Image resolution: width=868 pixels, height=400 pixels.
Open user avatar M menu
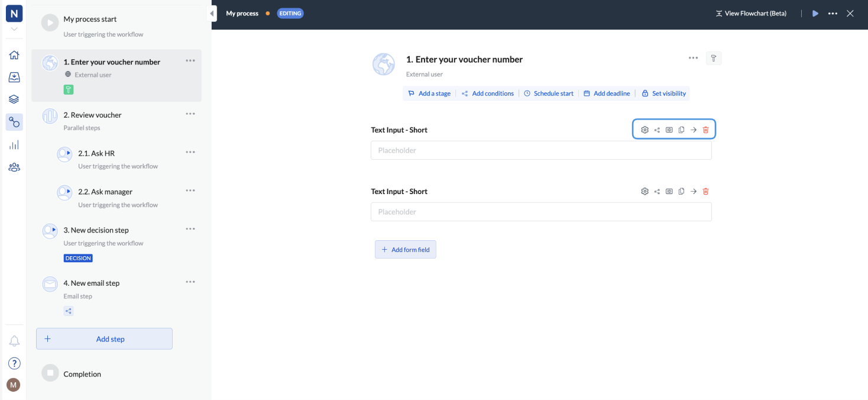click(x=13, y=385)
